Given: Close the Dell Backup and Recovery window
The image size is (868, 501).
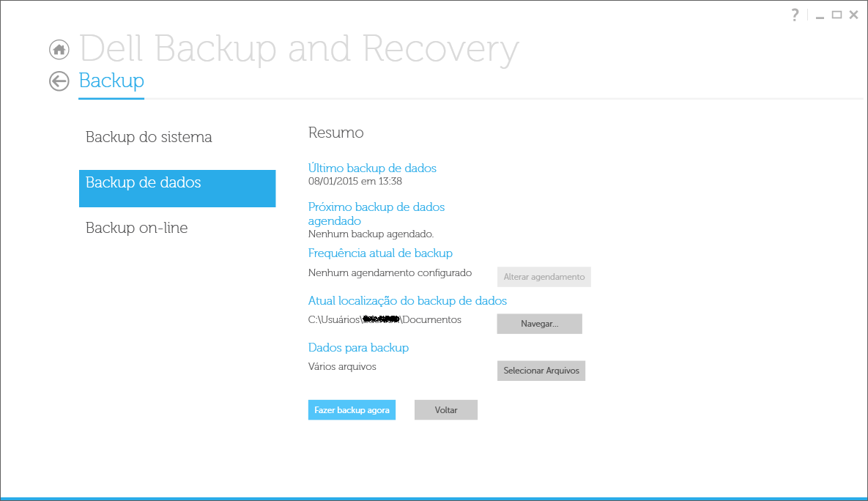Looking at the screenshot, I should point(853,15).
